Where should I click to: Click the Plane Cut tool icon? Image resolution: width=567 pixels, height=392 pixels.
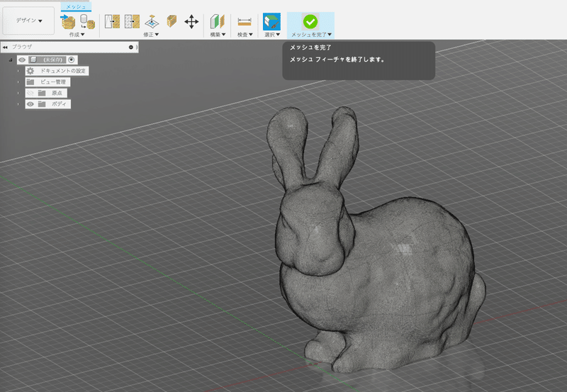pyautogui.click(x=152, y=21)
